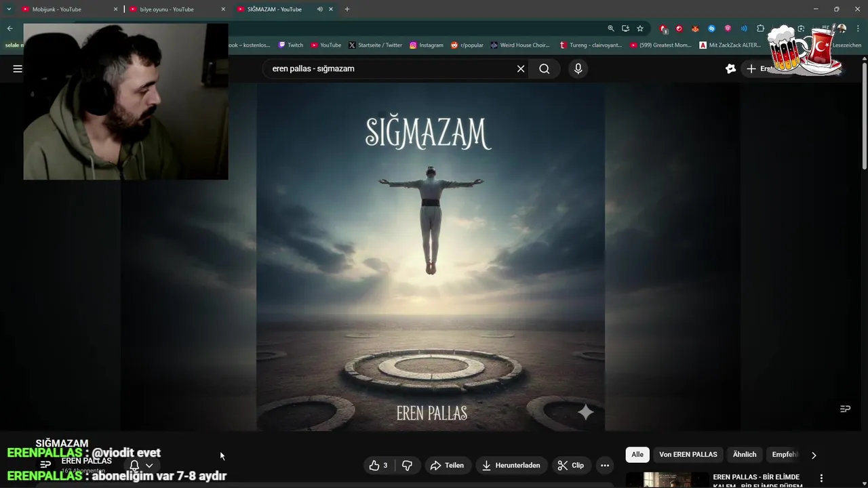Open the Shazam extension icon
The width and height of the screenshot is (868, 488).
711,28
